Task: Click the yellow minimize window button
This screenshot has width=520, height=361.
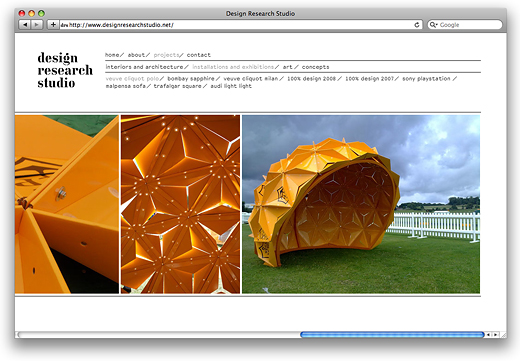Action: click(x=32, y=13)
